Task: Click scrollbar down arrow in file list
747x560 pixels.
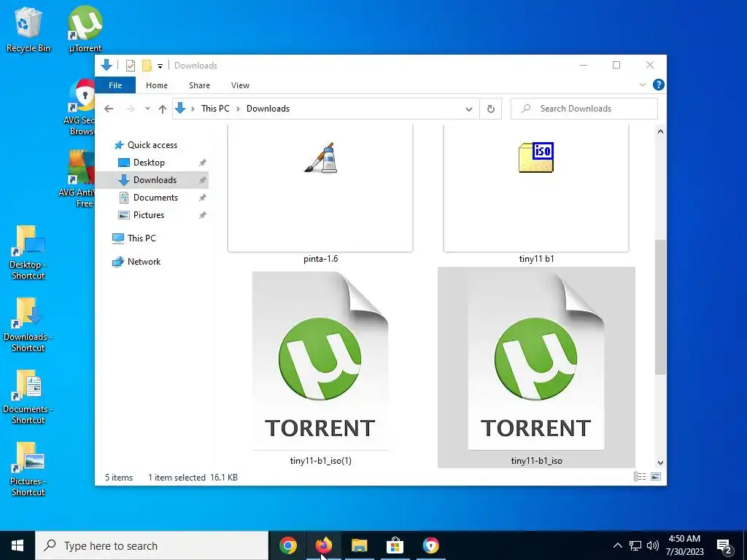Action: point(660,462)
